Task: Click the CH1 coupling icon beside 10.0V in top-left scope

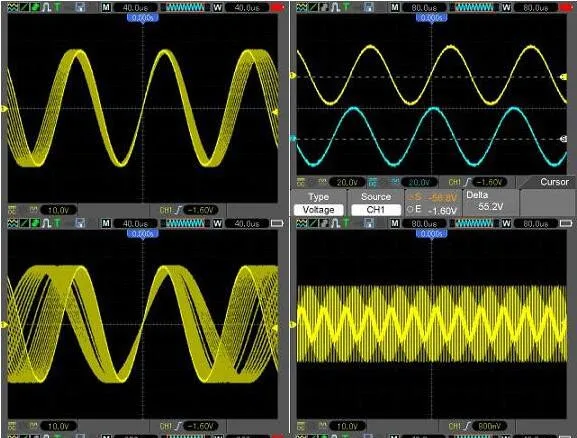Action: (12, 210)
